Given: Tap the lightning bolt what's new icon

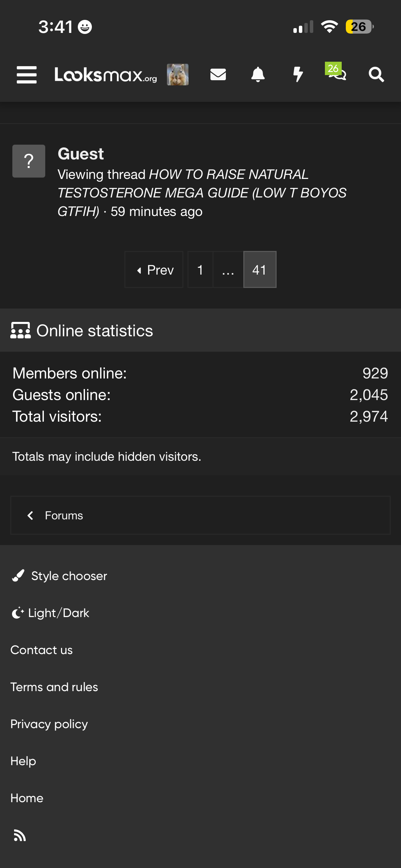Looking at the screenshot, I should point(298,74).
